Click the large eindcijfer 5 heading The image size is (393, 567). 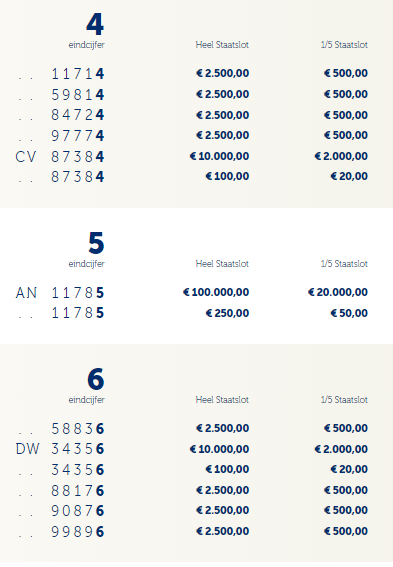point(96,243)
